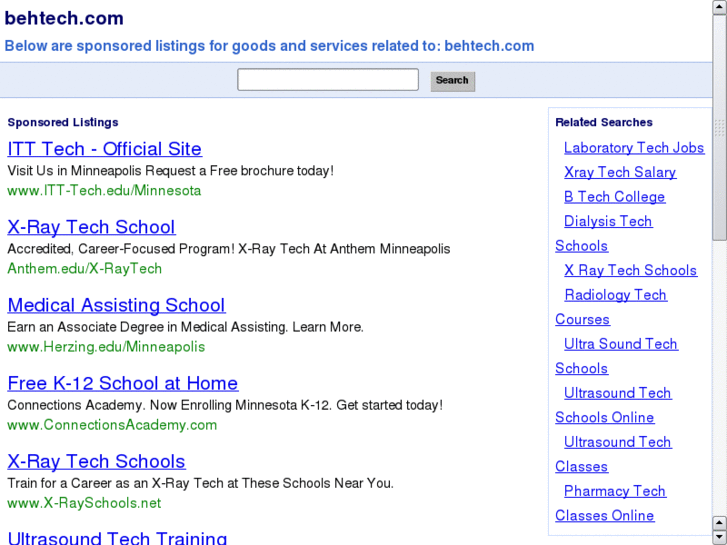Screen dimensions: 727x545
Task: Open the Medical Assisting School listing
Action: [x=116, y=305]
